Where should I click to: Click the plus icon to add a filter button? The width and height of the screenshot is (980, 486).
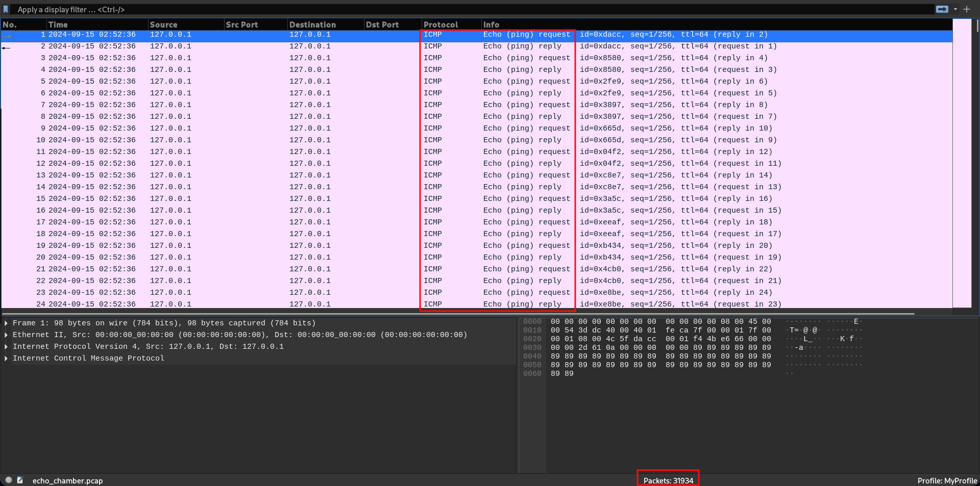click(x=967, y=9)
